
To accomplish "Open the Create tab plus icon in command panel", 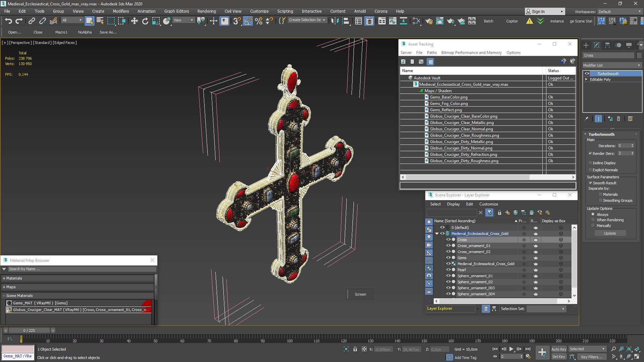I will coord(586,45).
